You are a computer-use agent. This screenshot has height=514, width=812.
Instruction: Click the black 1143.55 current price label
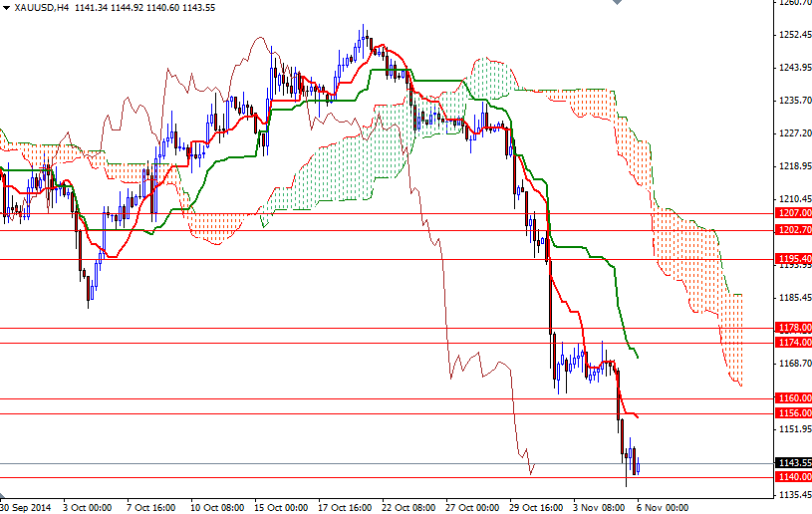tap(793, 463)
